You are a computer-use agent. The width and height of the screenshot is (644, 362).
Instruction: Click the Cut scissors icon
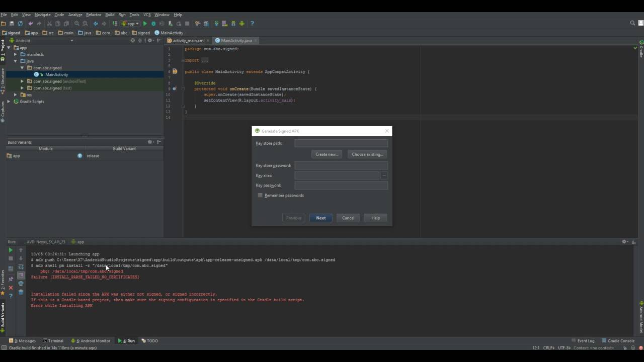49,23
